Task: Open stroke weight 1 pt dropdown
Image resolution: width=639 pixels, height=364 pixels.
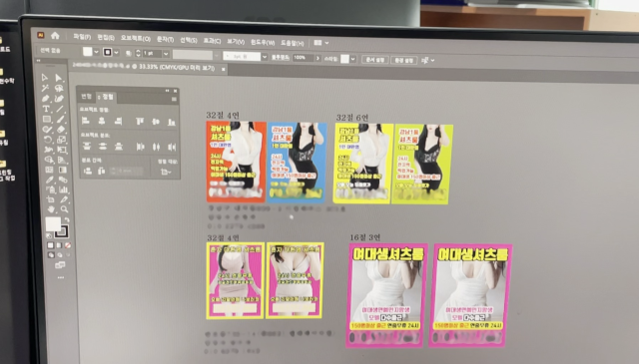Action: coord(166,54)
